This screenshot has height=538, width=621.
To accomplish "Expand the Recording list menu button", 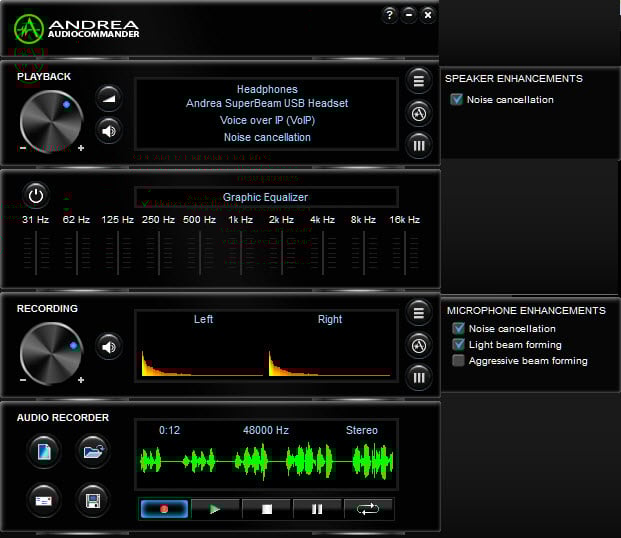I will tap(419, 313).
